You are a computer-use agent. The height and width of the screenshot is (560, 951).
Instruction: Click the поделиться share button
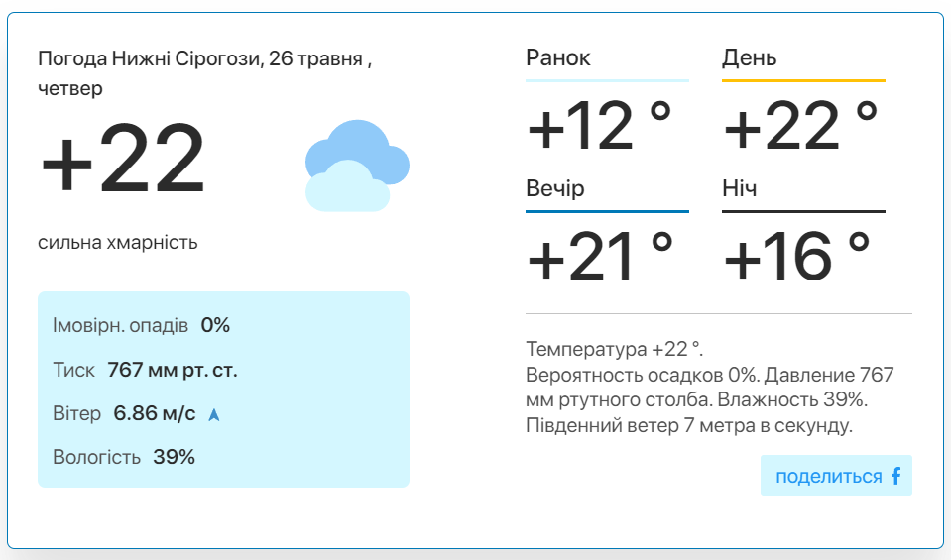[836, 475]
